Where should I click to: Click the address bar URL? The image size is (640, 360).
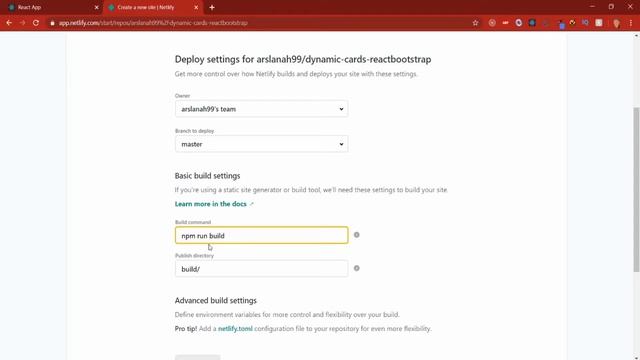pyautogui.click(x=153, y=23)
